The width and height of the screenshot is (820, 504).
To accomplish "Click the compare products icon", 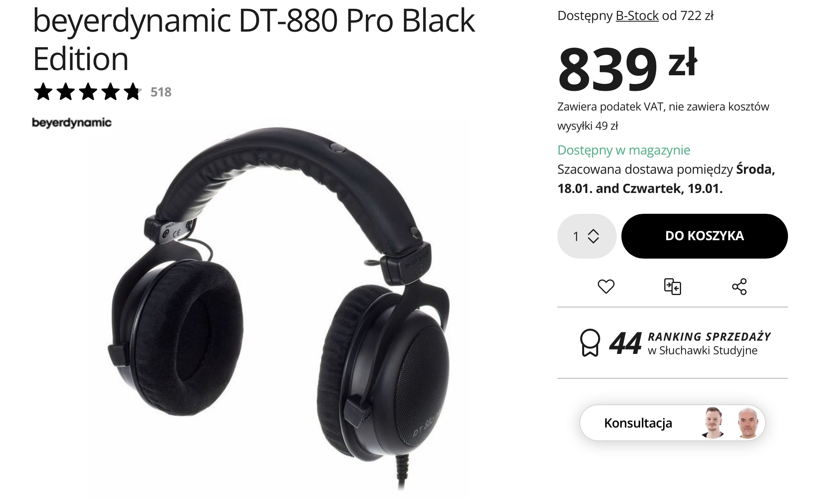I will [x=673, y=286].
